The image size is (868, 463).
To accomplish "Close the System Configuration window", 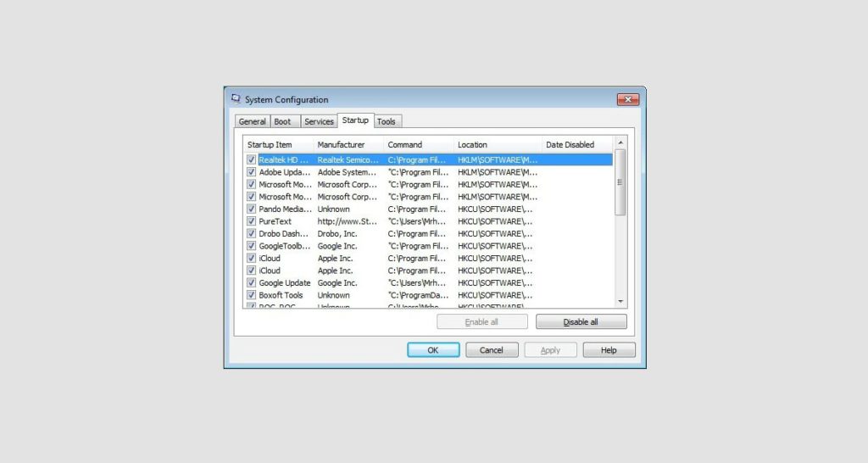I will 628,99.
